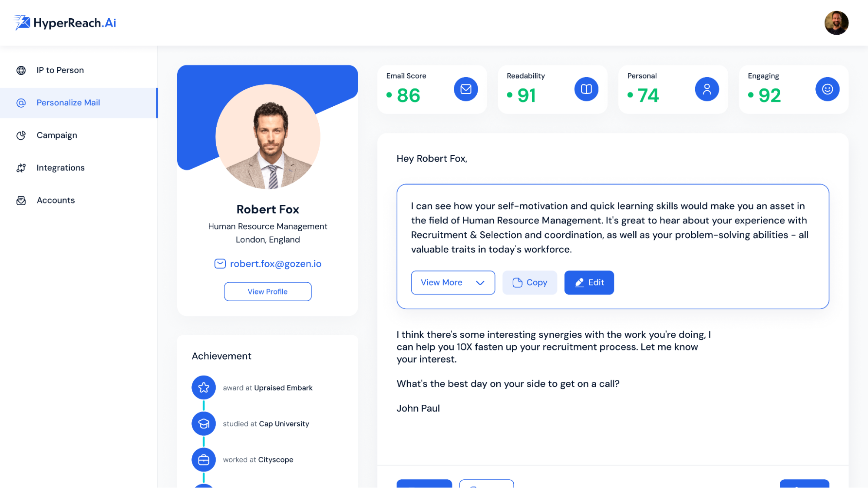Open the View Profile button

267,291
